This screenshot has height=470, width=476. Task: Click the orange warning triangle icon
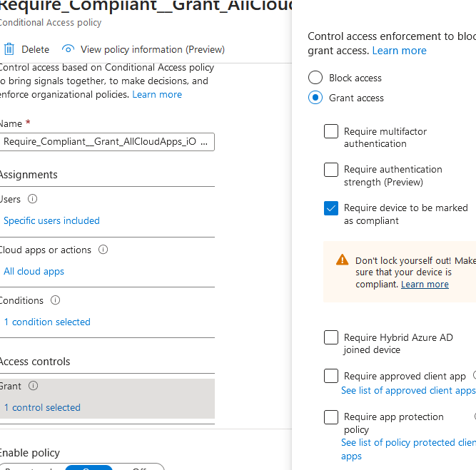[x=343, y=260]
